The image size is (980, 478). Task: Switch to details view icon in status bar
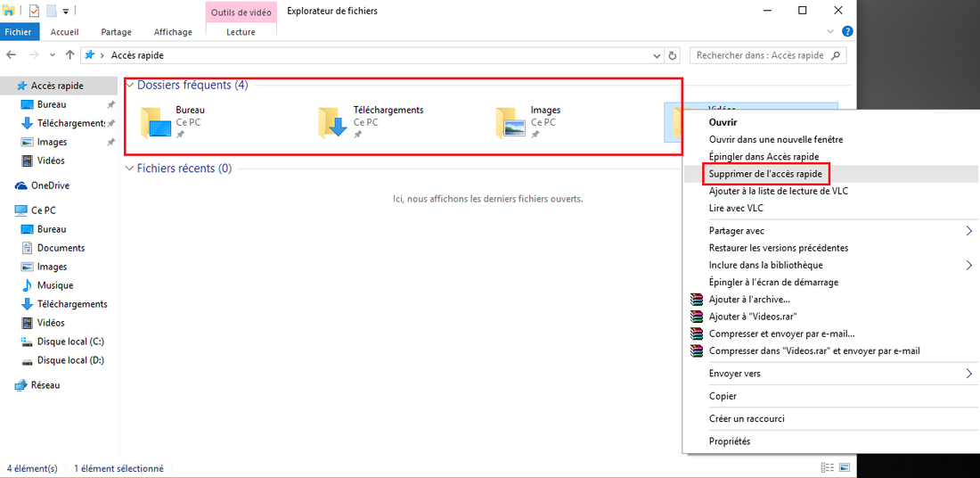coord(828,467)
